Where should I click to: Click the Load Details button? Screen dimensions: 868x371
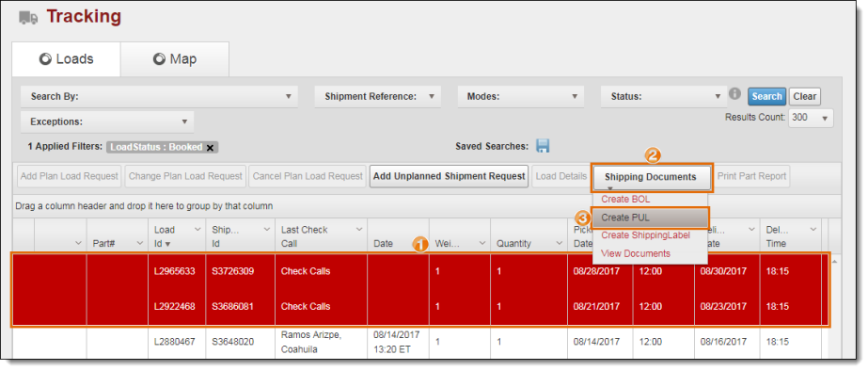(560, 176)
